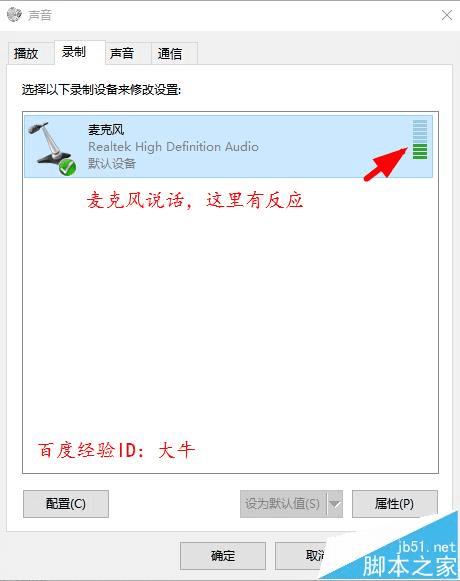Select the microphone device icon

pos(52,147)
